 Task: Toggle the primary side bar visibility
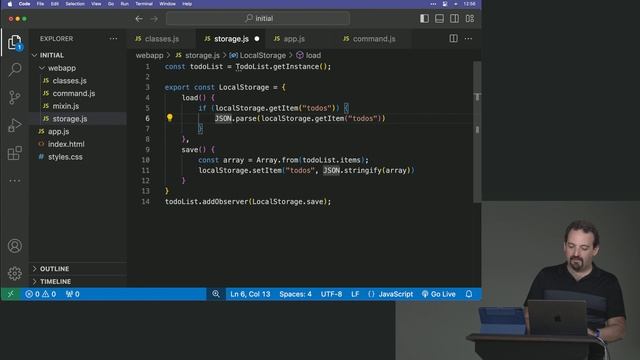(424, 18)
